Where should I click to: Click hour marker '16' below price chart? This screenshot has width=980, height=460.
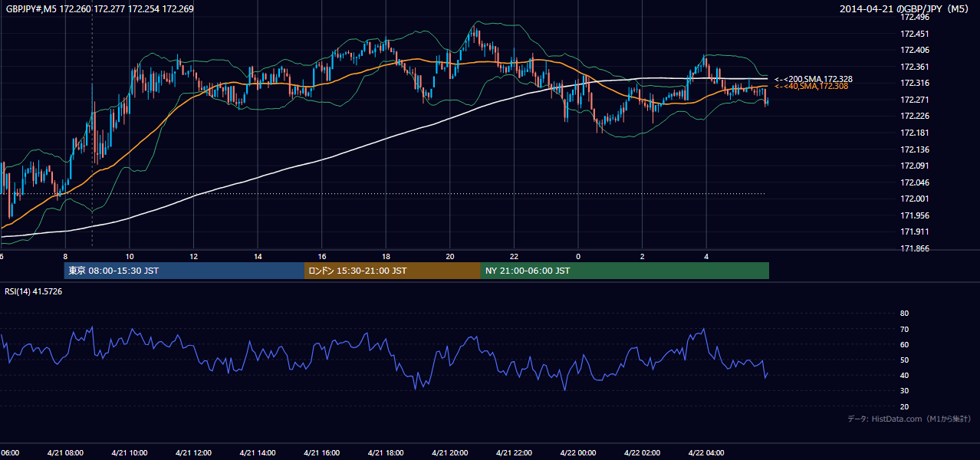click(x=322, y=256)
